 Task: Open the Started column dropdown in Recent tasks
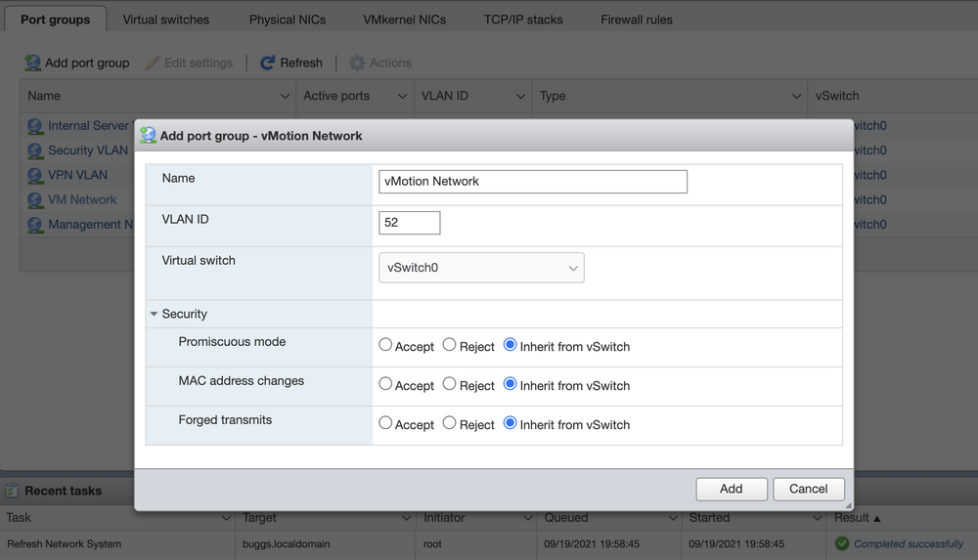817,518
